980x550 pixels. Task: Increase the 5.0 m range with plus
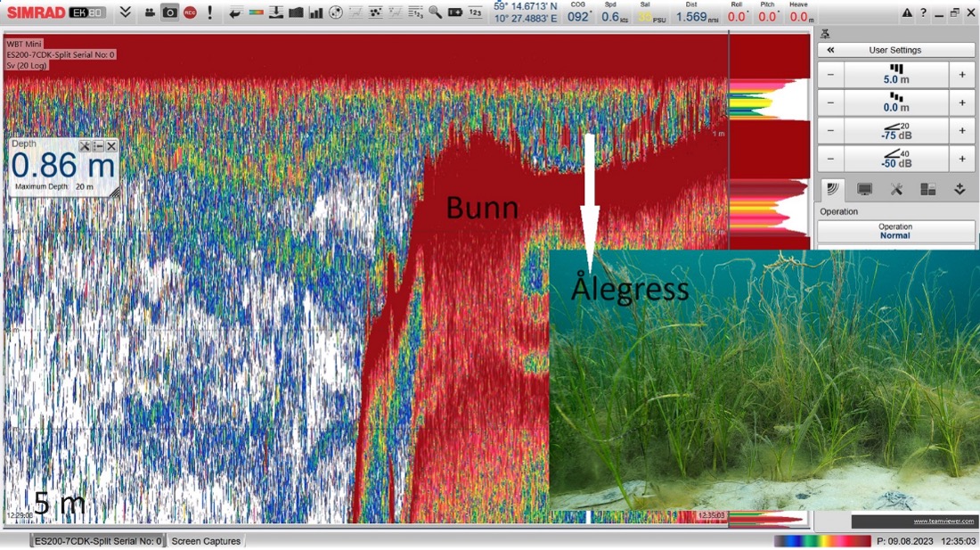(x=962, y=75)
